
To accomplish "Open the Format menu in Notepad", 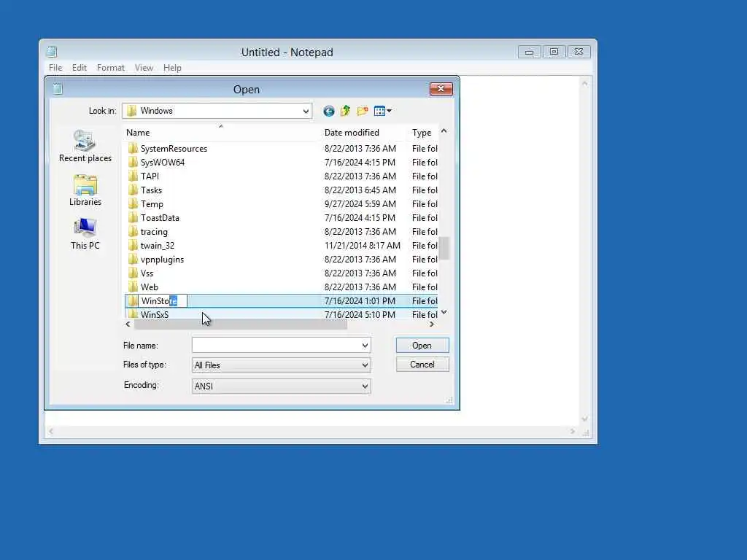I will pyautogui.click(x=111, y=68).
